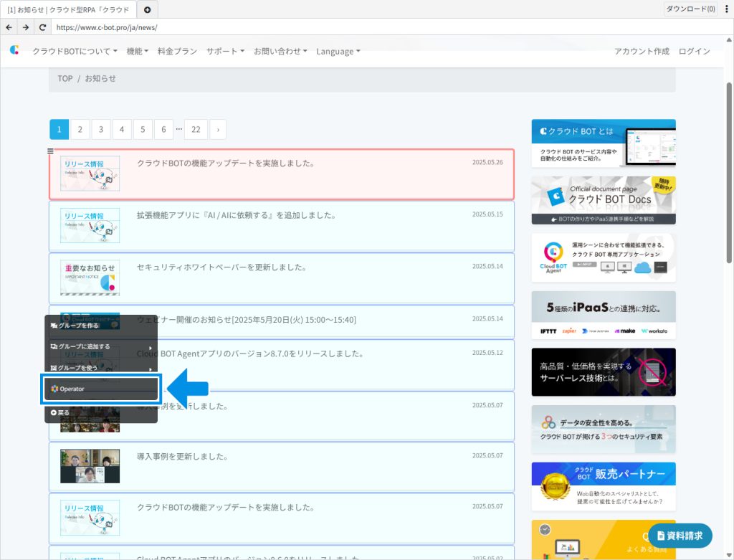Screen dimensions: 734x560
Task: Reload the page with the refresh icon
Action: [42, 27]
